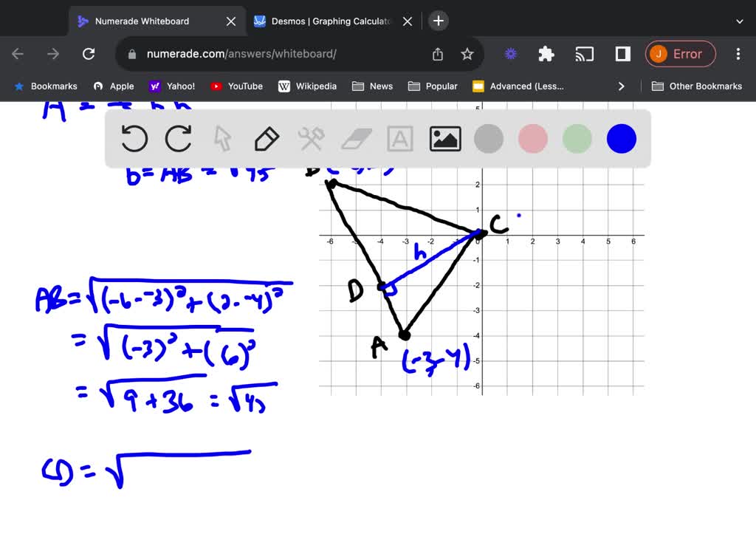The width and height of the screenshot is (756, 548).
Task: Select the gray color swatch
Action: pos(488,138)
